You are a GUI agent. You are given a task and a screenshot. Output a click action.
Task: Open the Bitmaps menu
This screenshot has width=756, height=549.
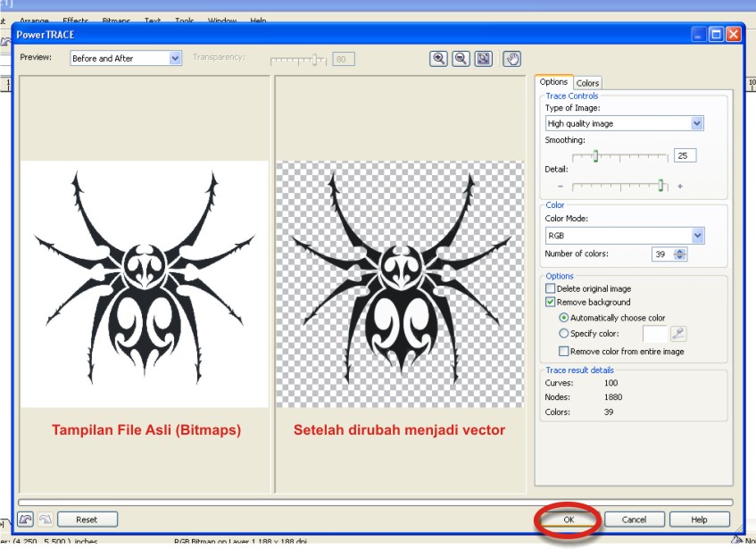pos(116,21)
